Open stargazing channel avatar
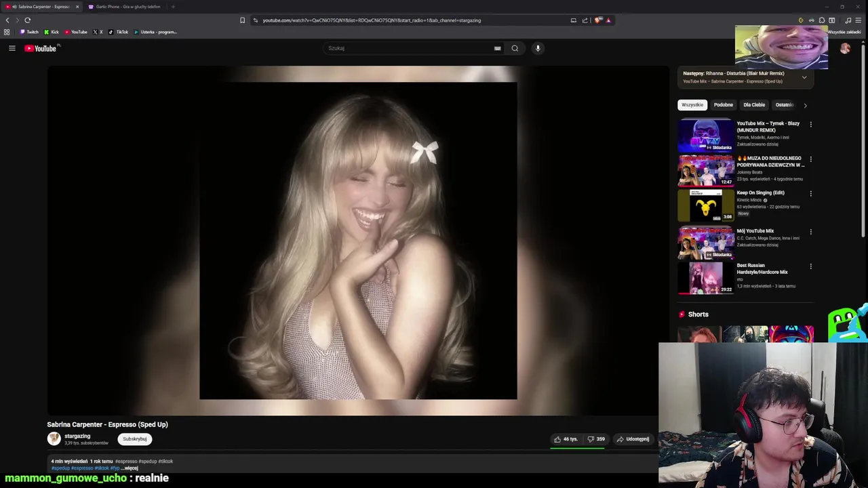 coord(54,439)
